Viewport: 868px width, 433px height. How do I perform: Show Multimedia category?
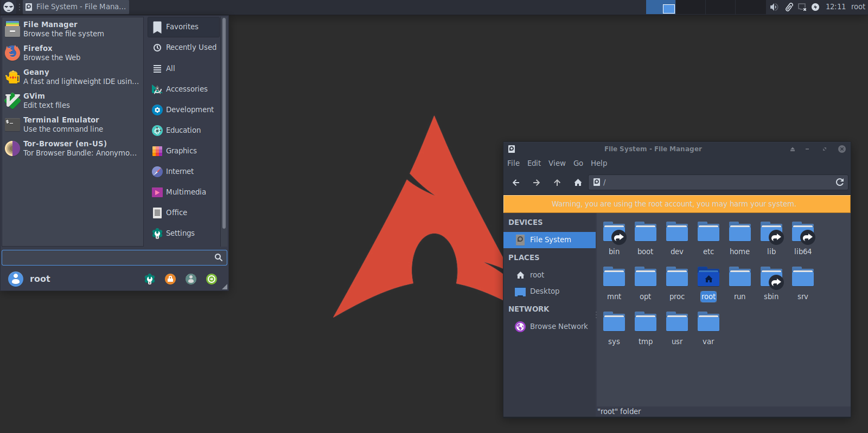point(184,192)
